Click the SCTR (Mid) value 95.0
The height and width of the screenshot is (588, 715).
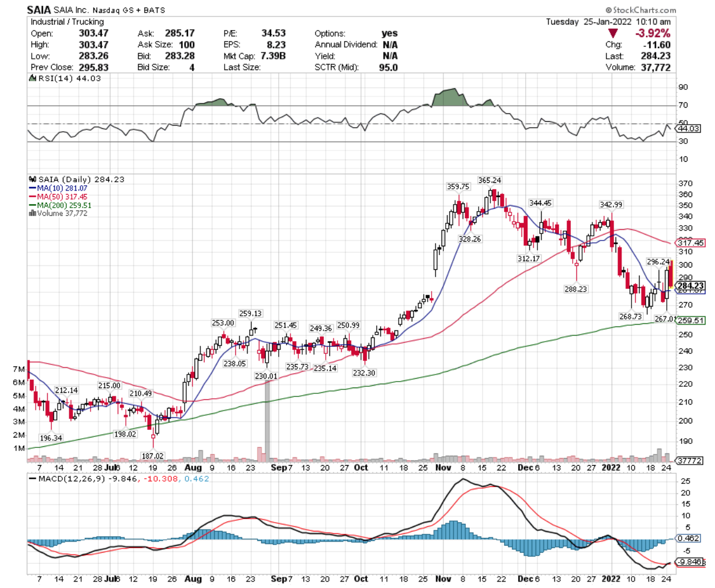coord(388,67)
